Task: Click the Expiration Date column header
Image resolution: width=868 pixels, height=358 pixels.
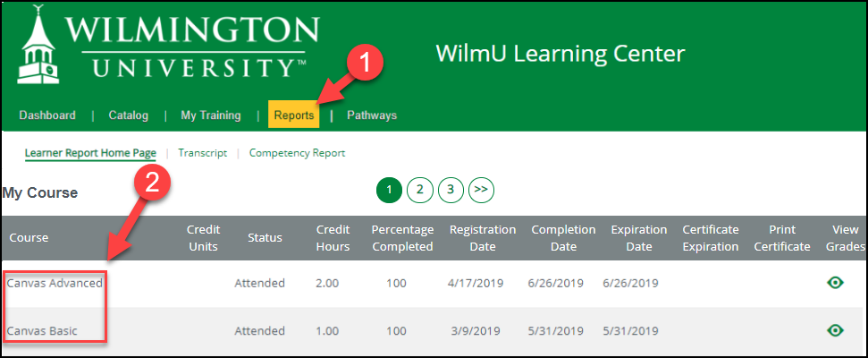Action: point(639,238)
